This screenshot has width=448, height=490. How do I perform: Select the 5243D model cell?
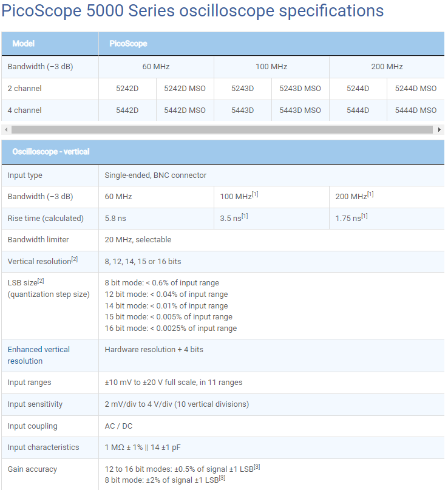[242, 89]
